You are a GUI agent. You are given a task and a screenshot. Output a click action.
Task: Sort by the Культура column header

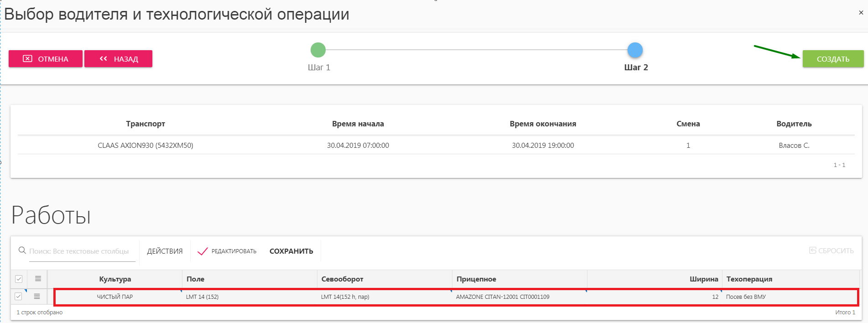115,279
